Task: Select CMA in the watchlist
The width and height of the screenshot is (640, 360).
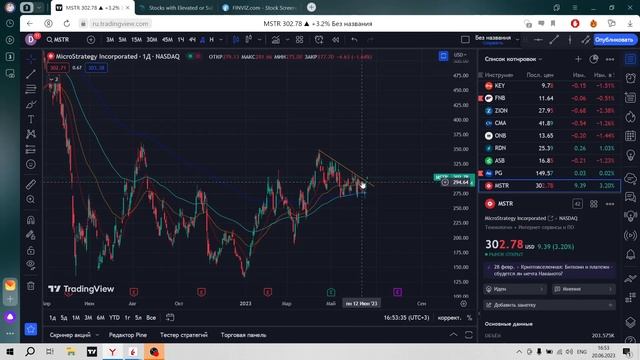Action: (549, 123)
